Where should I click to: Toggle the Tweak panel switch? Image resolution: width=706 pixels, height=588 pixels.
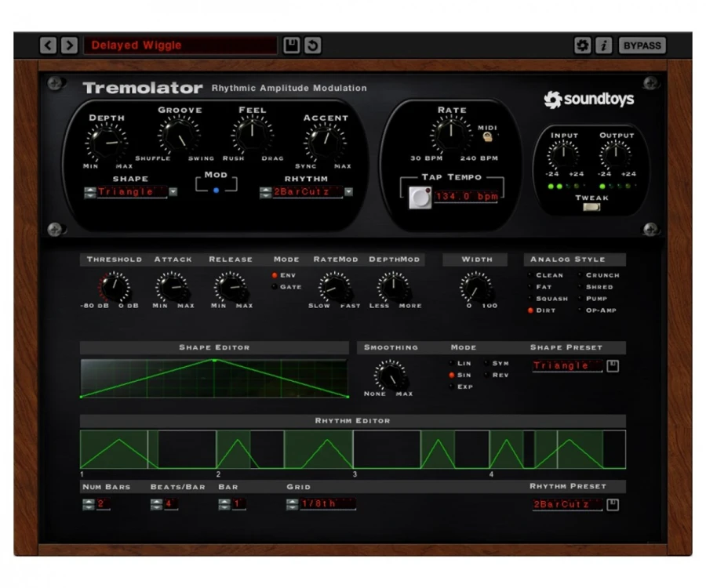coord(591,207)
